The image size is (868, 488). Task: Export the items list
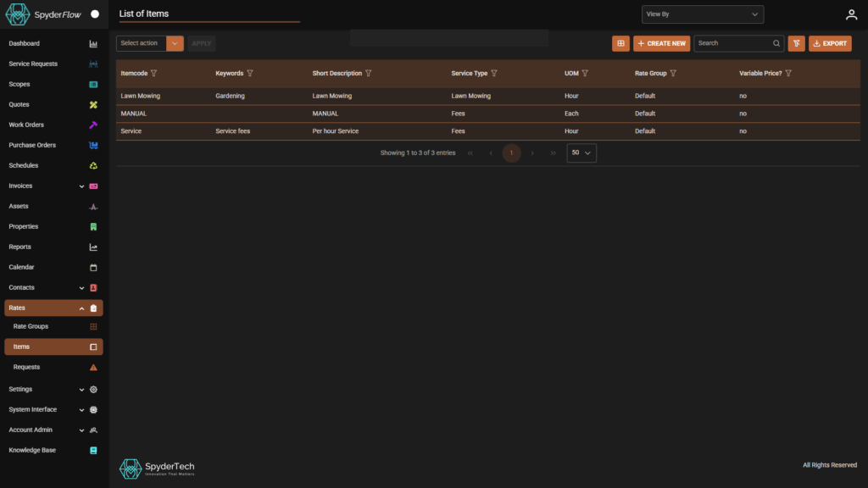[829, 43]
